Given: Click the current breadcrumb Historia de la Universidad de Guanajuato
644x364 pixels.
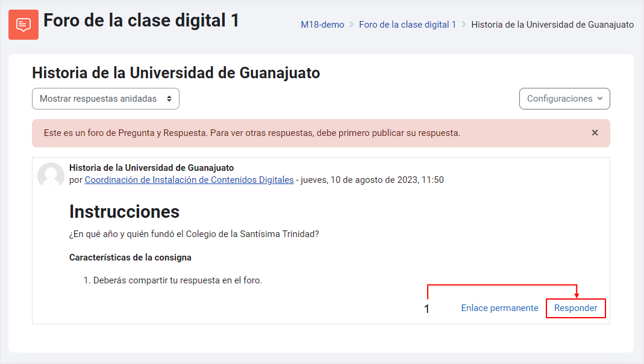Looking at the screenshot, I should point(552,25).
